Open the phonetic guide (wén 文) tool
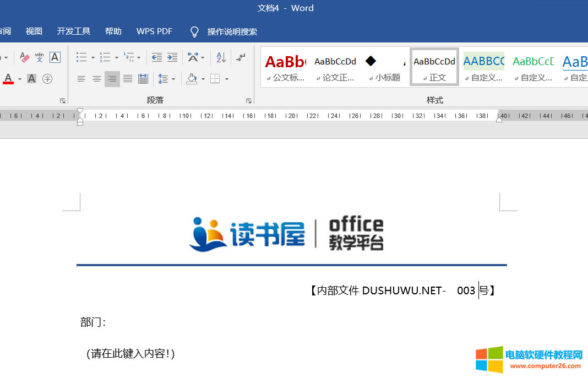The height and width of the screenshot is (377, 588). [x=39, y=57]
